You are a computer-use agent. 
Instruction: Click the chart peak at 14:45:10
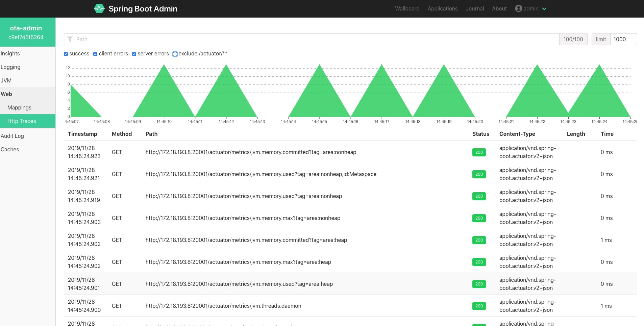click(164, 65)
